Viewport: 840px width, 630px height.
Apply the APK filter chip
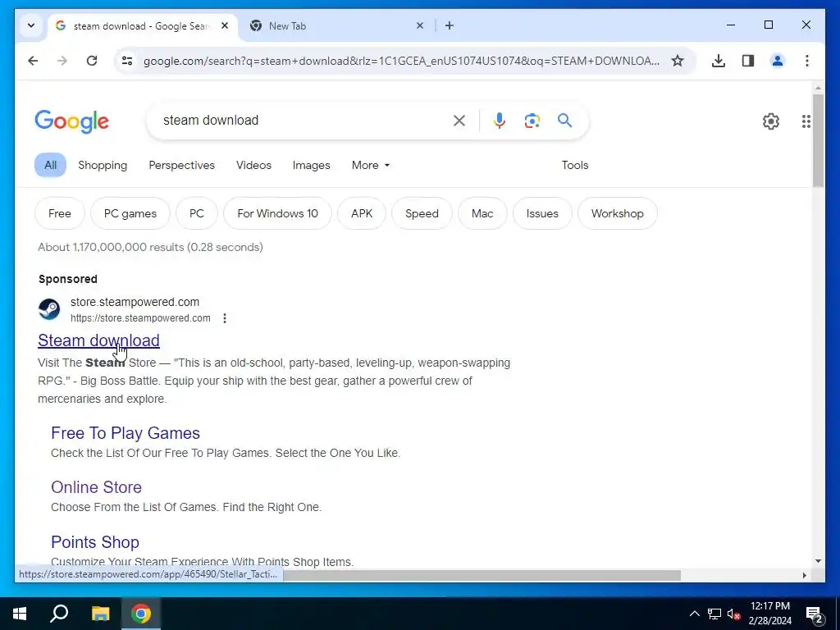362,213
